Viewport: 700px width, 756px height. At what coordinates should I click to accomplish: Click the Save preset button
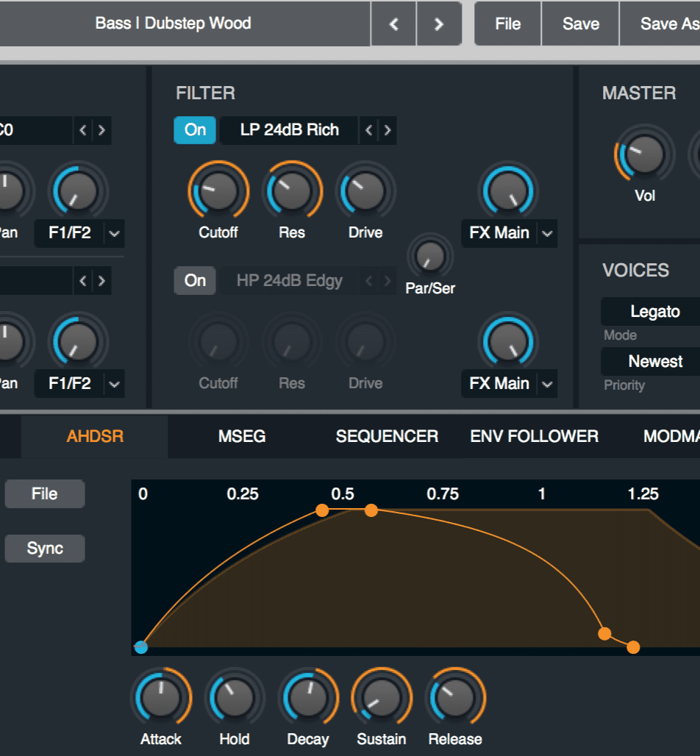click(581, 24)
